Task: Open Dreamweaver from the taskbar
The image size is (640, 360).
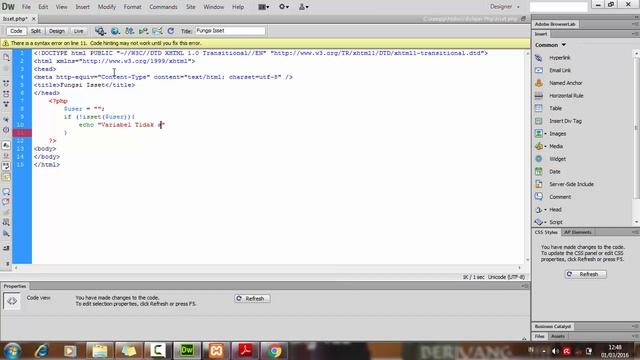Action: [x=187, y=351]
